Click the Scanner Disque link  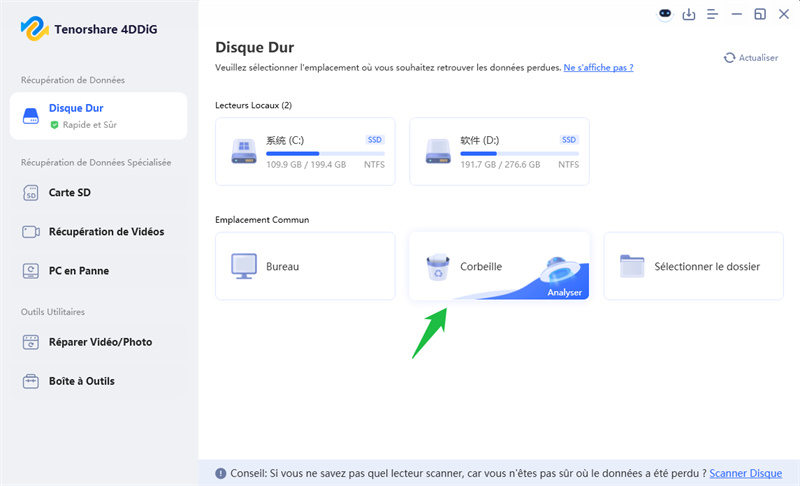[745, 473]
